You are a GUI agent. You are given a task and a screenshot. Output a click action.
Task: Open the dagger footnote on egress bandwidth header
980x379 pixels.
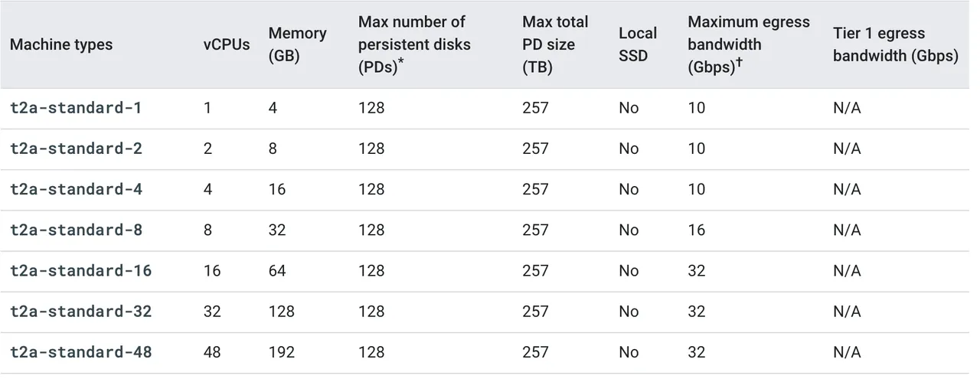[739, 62]
